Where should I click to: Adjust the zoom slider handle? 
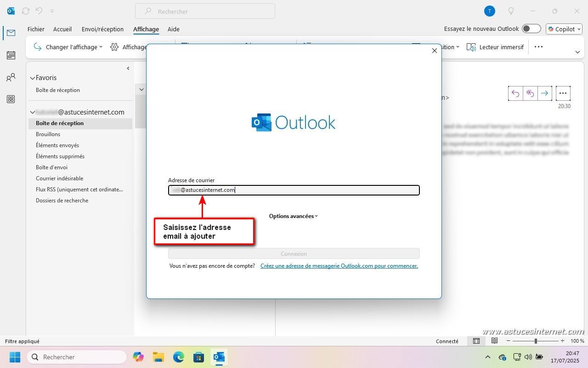click(x=536, y=341)
